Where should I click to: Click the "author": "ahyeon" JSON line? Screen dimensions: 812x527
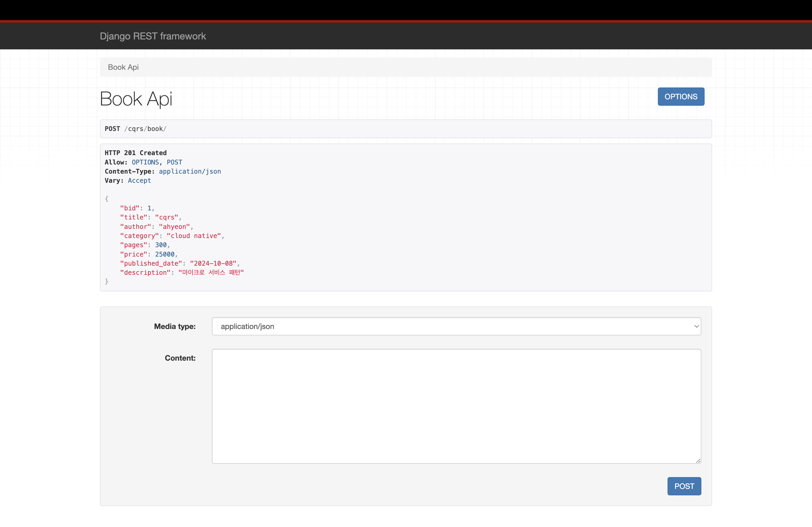pyautogui.click(x=156, y=227)
